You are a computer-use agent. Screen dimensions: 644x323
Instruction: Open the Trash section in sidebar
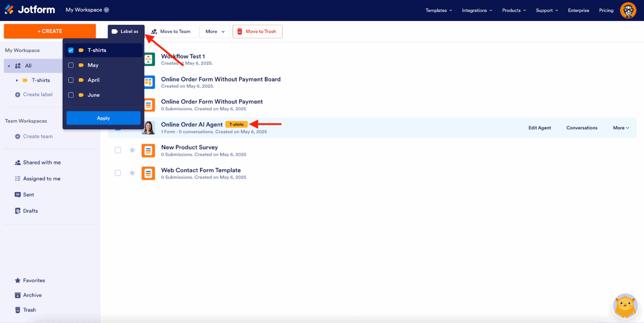point(29,310)
